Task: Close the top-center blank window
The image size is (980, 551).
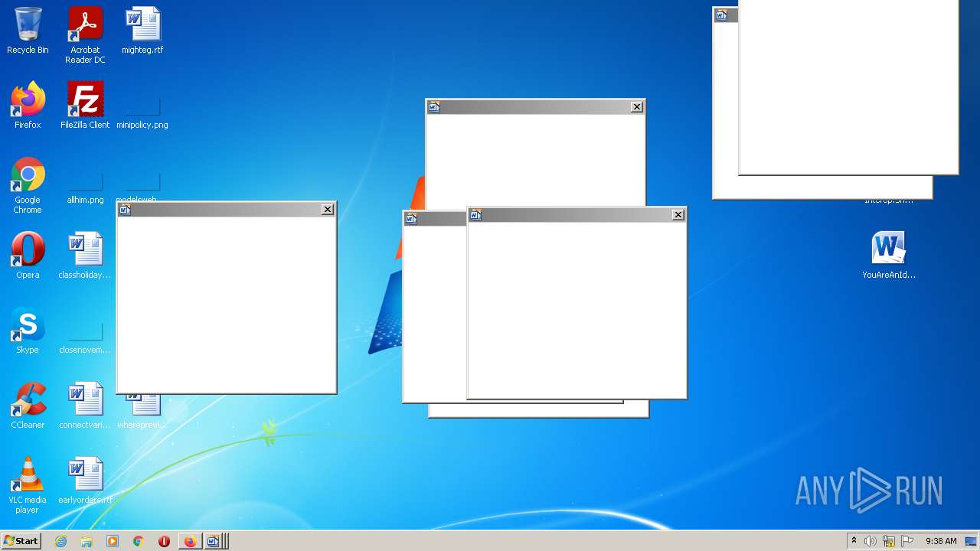Action: pyautogui.click(x=637, y=107)
